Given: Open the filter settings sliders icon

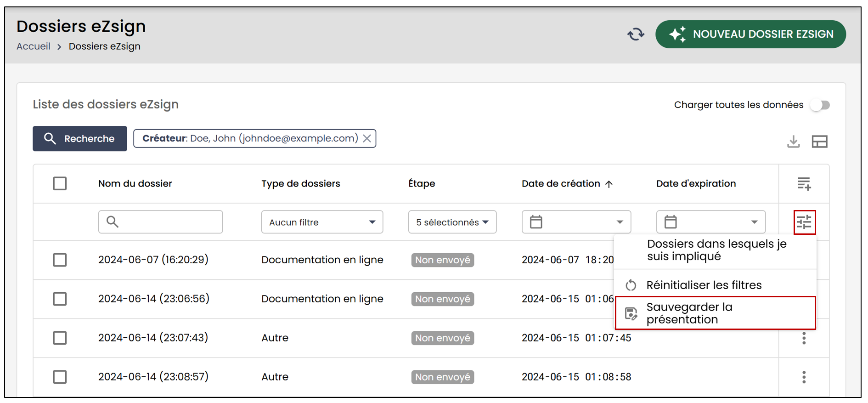Looking at the screenshot, I should pos(804,222).
